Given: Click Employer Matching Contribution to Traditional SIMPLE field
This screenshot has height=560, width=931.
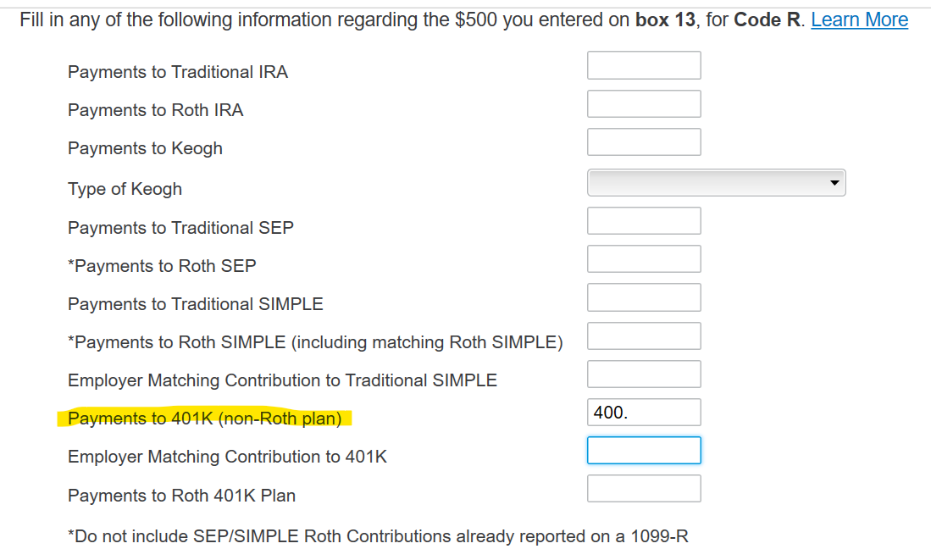Looking at the screenshot, I should tap(644, 374).
